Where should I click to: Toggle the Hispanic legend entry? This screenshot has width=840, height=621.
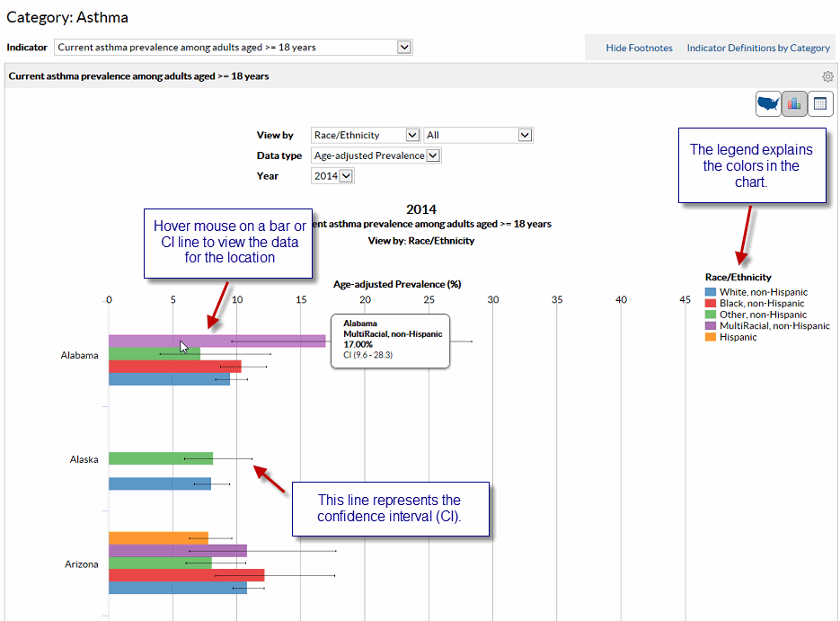point(742,336)
